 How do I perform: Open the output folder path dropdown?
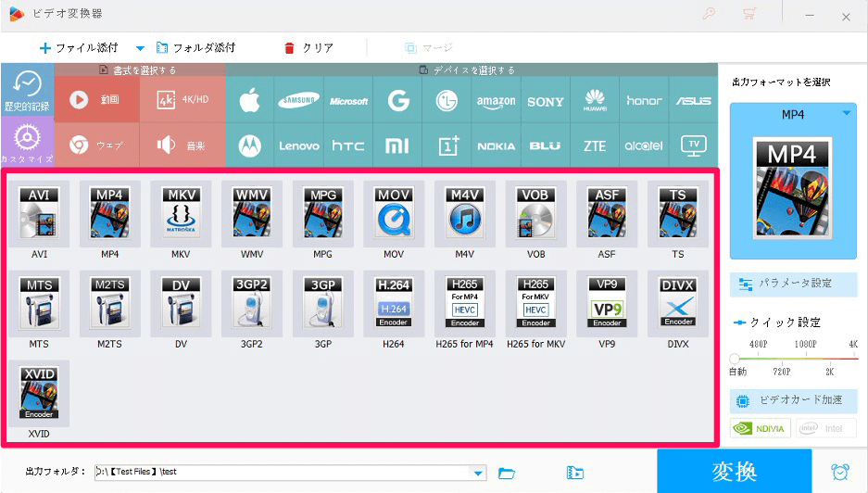pyautogui.click(x=478, y=474)
